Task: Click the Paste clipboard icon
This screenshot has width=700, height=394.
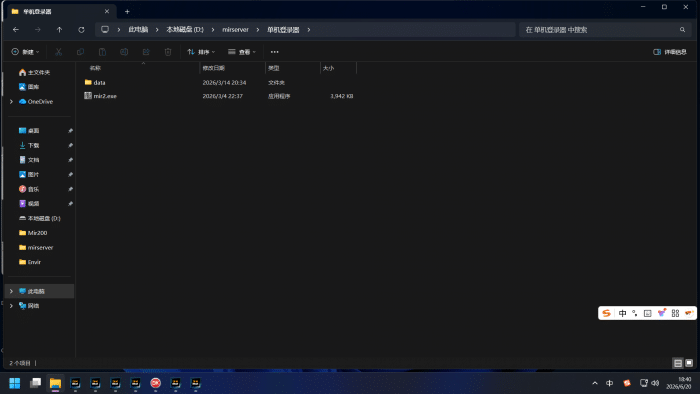Action: click(102, 52)
